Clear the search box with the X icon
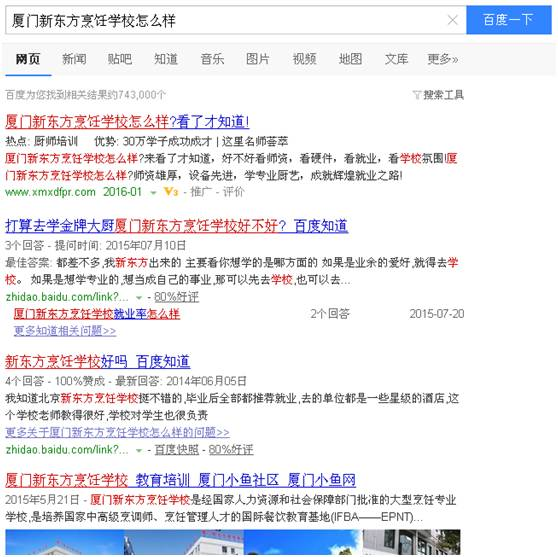 point(452,20)
